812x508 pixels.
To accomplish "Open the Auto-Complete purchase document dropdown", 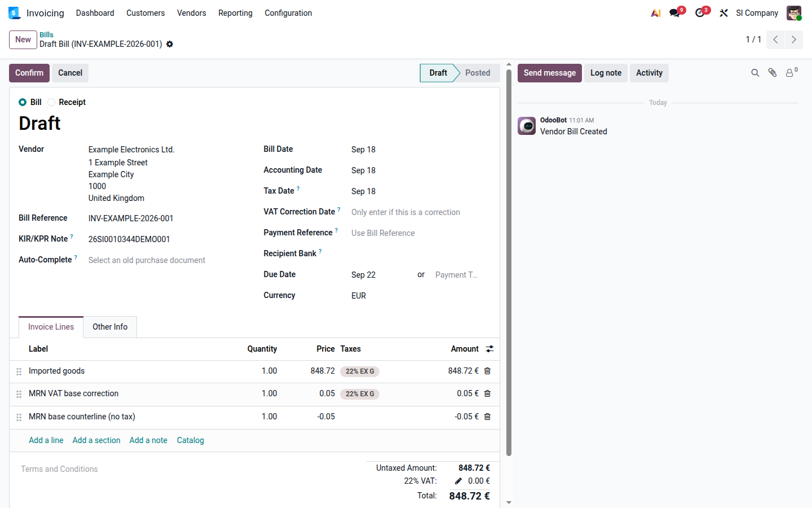I will tap(168, 260).
